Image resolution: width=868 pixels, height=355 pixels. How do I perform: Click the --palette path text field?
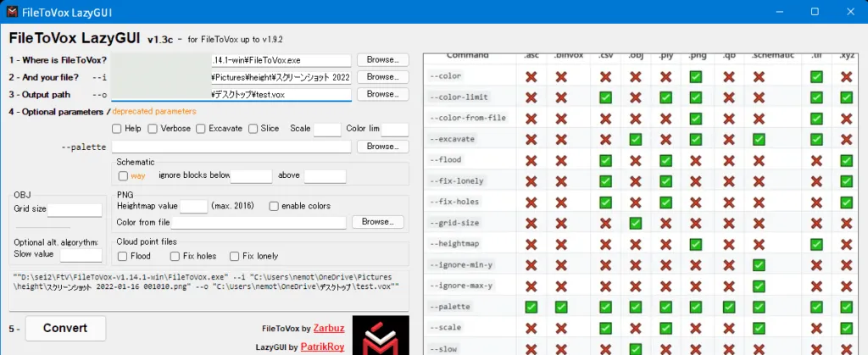click(x=231, y=147)
